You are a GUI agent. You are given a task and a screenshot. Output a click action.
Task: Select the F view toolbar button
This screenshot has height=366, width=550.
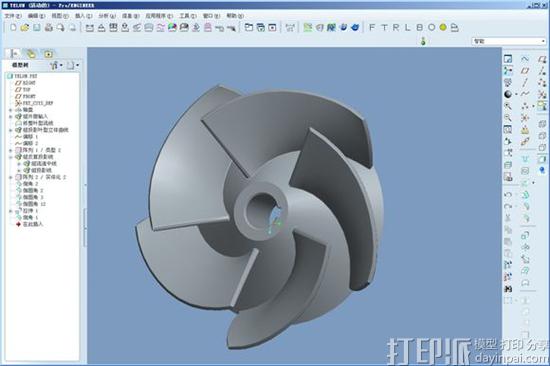372,27
